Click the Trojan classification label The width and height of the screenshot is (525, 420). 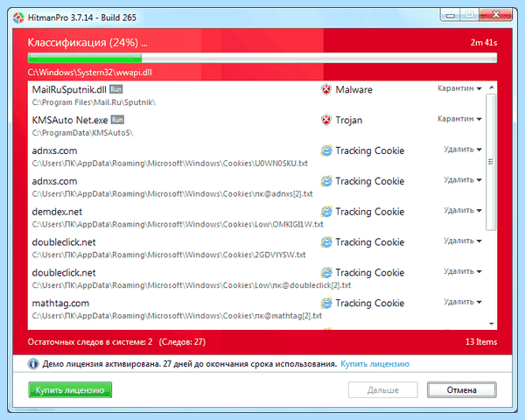349,120
